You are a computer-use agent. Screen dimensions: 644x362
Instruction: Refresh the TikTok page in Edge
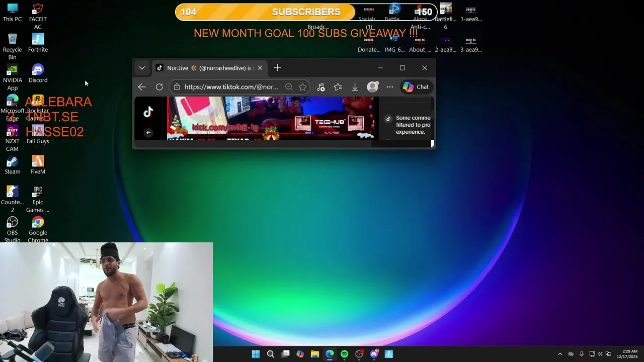tap(159, 87)
